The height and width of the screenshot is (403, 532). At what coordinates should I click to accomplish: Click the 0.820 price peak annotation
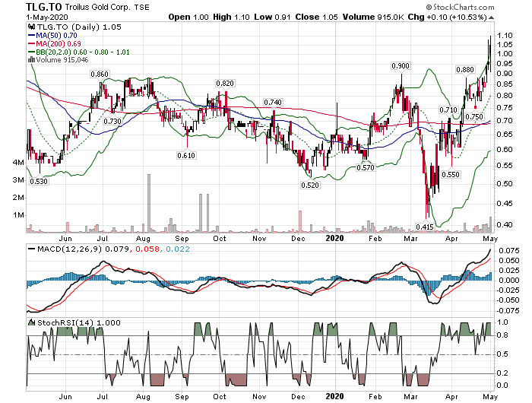point(225,84)
